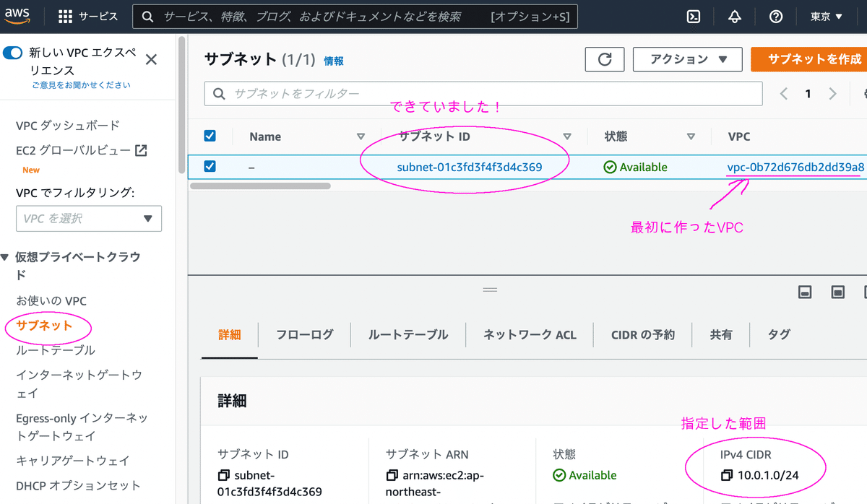Refresh the subnet list
867x504 pixels.
[605, 59]
